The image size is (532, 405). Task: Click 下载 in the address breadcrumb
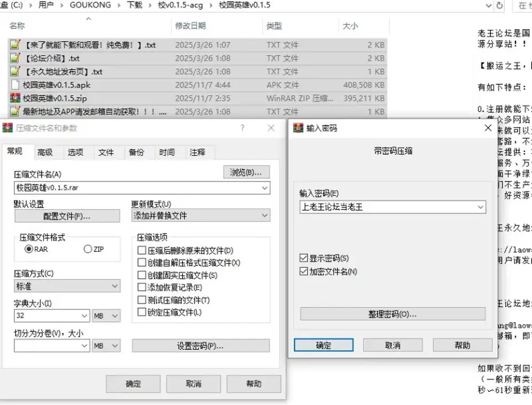pos(135,5)
